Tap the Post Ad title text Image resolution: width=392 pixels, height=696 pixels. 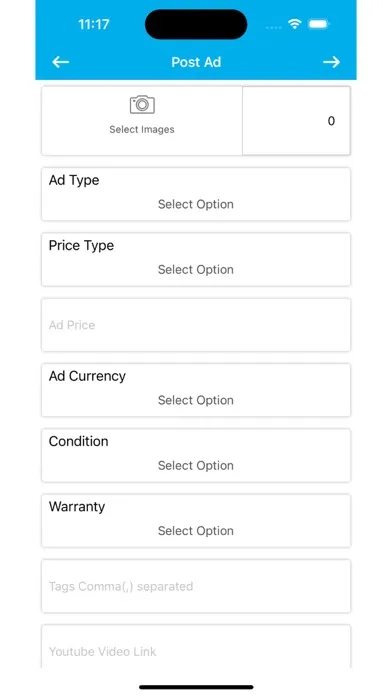pos(196,62)
